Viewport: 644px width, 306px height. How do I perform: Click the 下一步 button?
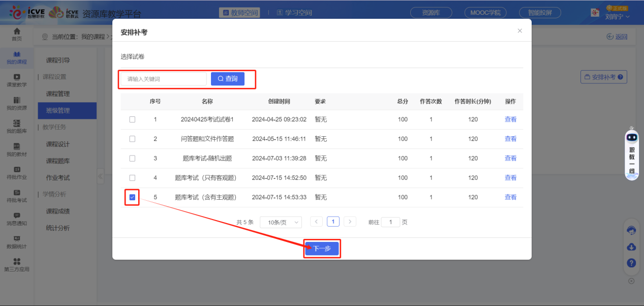pyautogui.click(x=322, y=249)
